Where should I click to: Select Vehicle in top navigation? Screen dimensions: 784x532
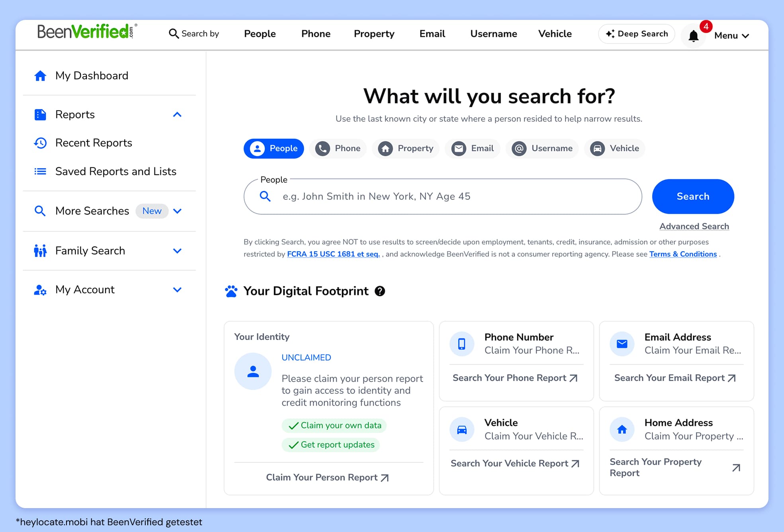tap(555, 34)
